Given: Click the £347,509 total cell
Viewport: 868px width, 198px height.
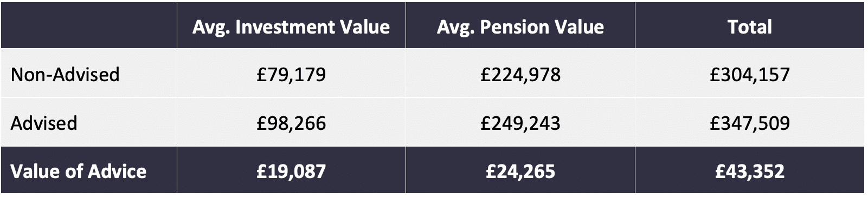Looking at the screenshot, I should click(x=750, y=123).
